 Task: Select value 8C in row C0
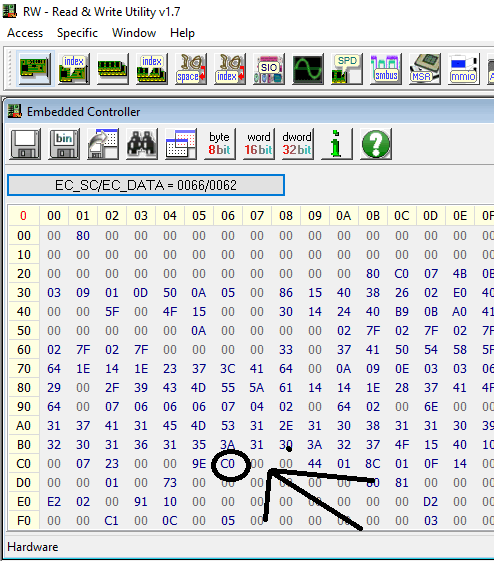pyautogui.click(x=373, y=464)
